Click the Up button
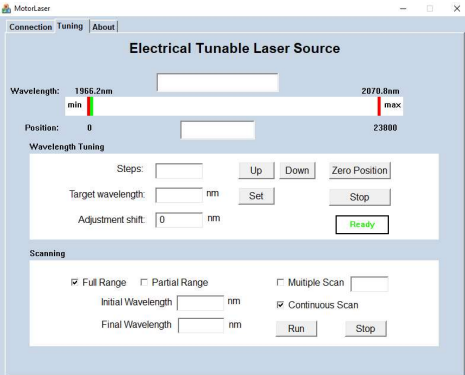This screenshot has height=375, width=465. pyautogui.click(x=256, y=170)
